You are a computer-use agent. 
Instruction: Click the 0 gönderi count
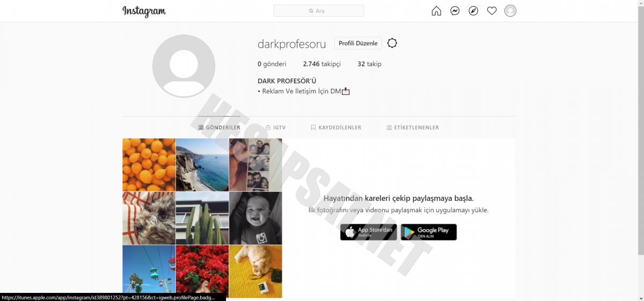pyautogui.click(x=272, y=64)
